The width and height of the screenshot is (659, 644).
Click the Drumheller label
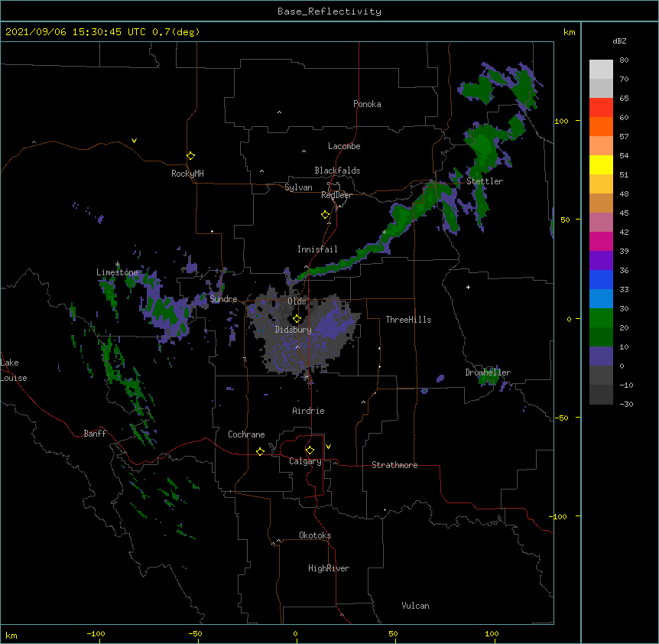point(488,372)
